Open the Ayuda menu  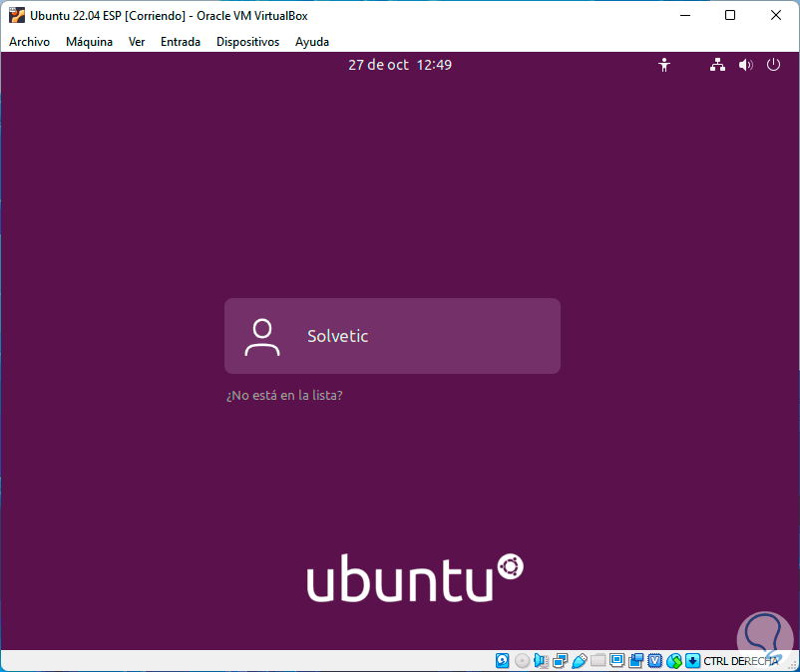(x=312, y=42)
